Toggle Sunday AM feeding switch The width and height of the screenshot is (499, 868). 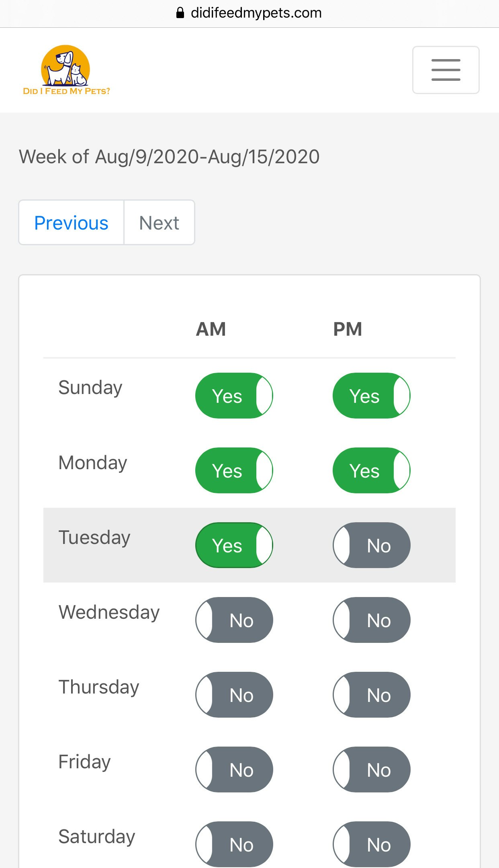tap(234, 396)
